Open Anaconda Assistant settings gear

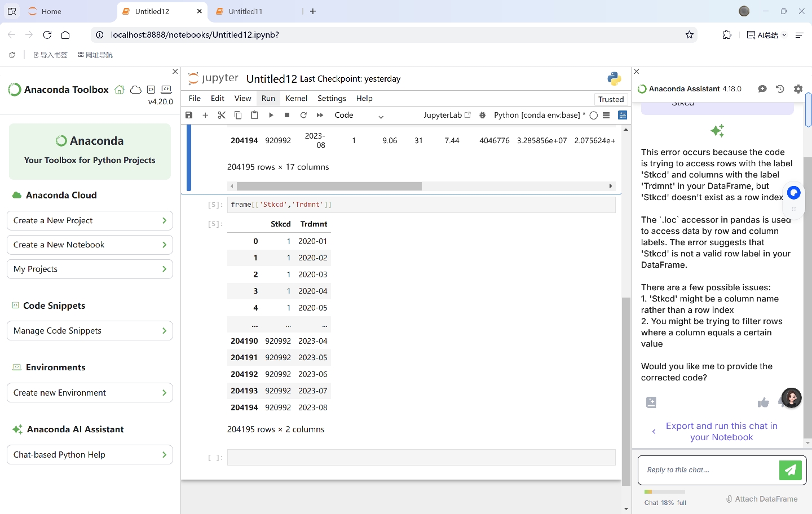[798, 89]
